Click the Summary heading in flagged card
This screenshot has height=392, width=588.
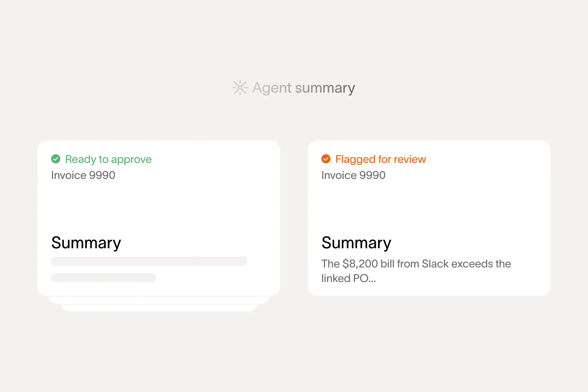(x=356, y=243)
